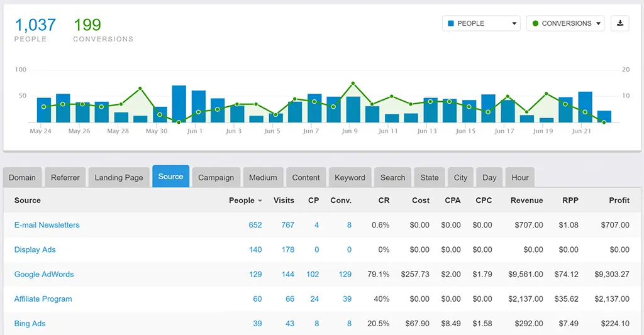Click the blue bar above May 30 label

point(160,114)
